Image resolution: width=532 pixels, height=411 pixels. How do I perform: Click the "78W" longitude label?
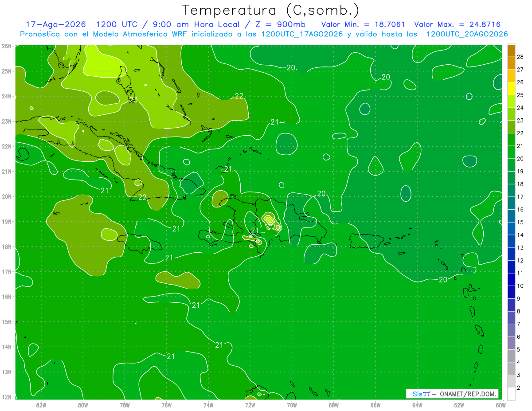[125, 405]
